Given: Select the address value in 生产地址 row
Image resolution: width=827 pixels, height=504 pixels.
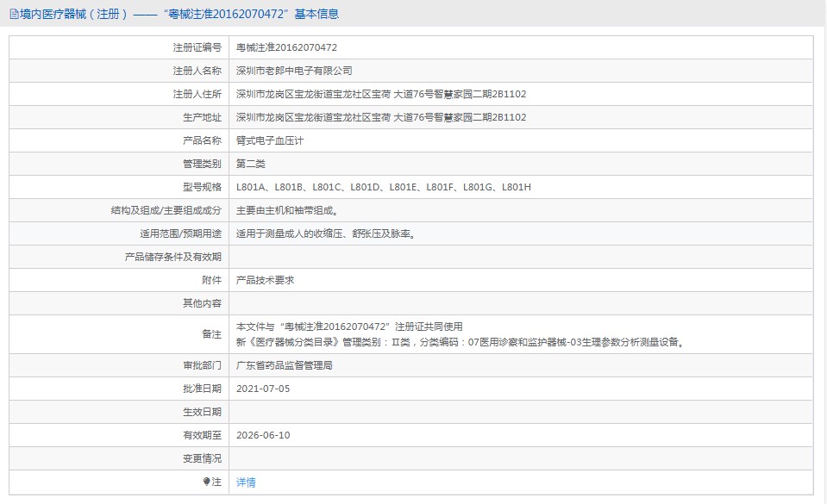Looking at the screenshot, I should tap(381, 117).
